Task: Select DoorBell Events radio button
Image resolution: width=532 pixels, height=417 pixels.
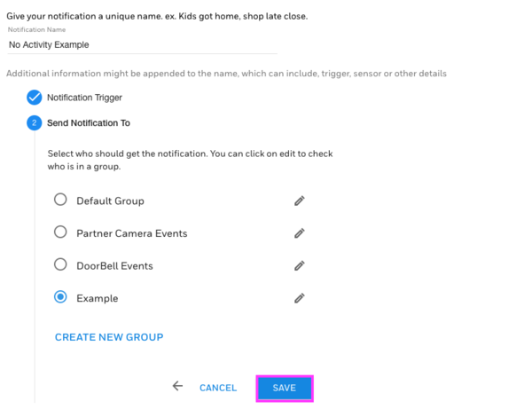Action: [60, 264]
